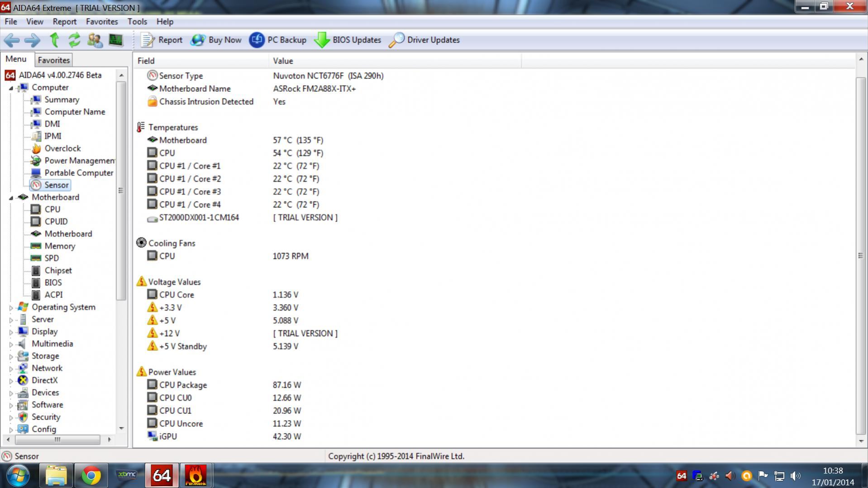The image size is (868, 488).
Task: Click the AIDA64 tray icon
Action: coord(681,476)
